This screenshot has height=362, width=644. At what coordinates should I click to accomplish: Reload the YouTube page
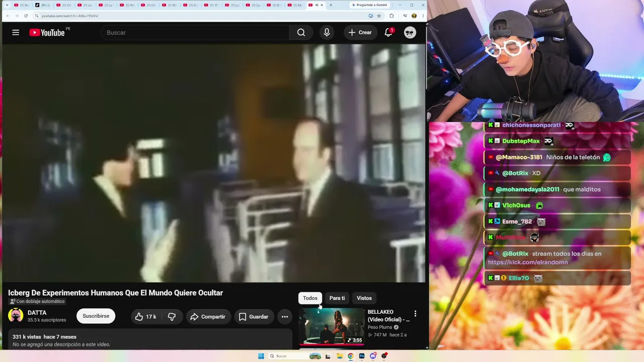click(26, 16)
